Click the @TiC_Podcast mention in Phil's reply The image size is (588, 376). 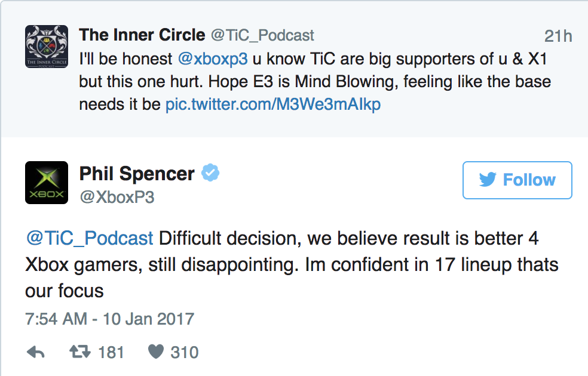(90, 239)
